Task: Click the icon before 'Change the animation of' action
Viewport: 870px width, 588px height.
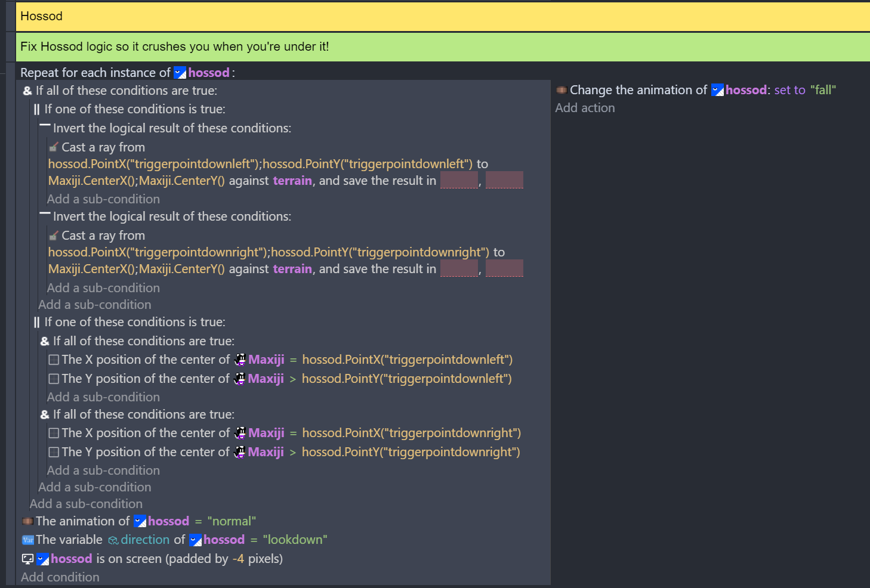Action: click(562, 90)
